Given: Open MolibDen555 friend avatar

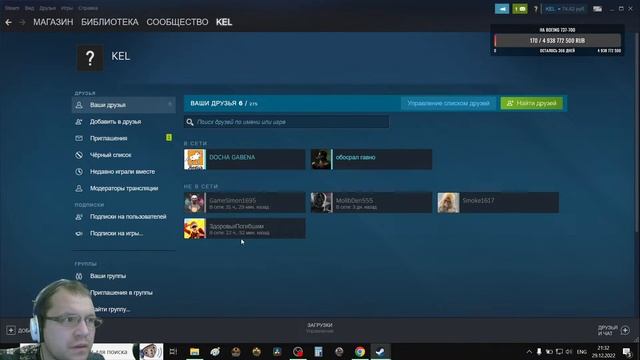Looking at the screenshot, I should click(322, 202).
